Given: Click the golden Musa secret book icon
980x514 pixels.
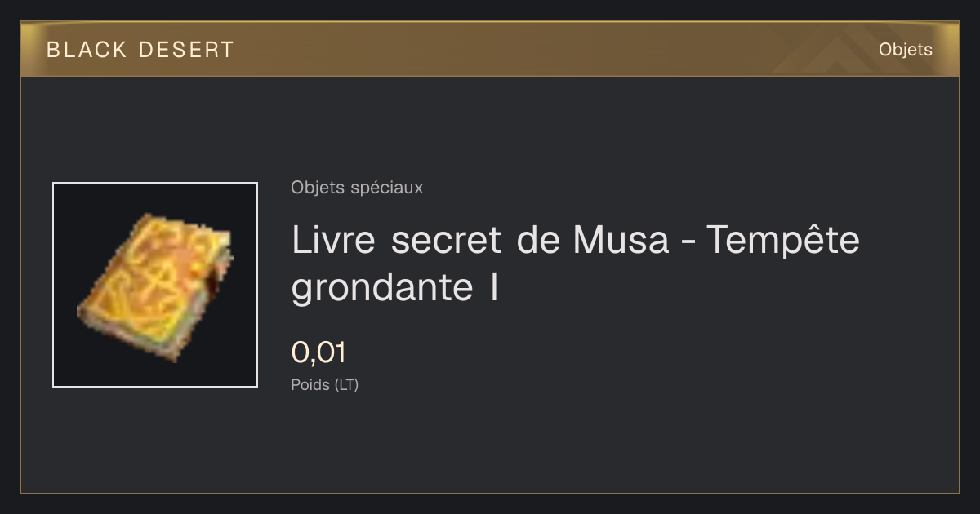Looking at the screenshot, I should tap(155, 287).
